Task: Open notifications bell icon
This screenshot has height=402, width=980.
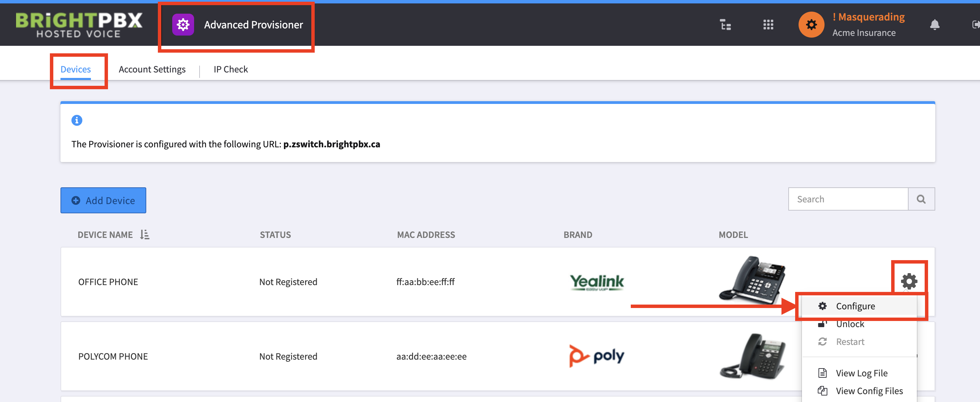Action: click(934, 25)
